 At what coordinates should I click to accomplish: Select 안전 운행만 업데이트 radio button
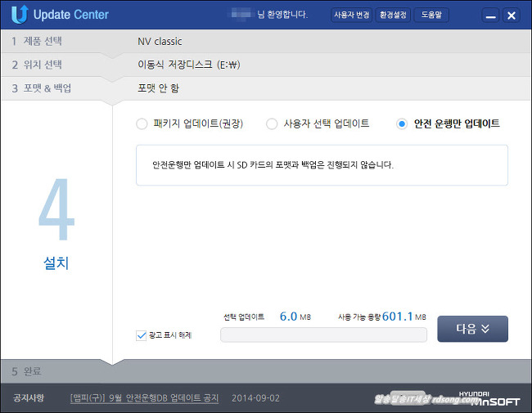(x=402, y=124)
